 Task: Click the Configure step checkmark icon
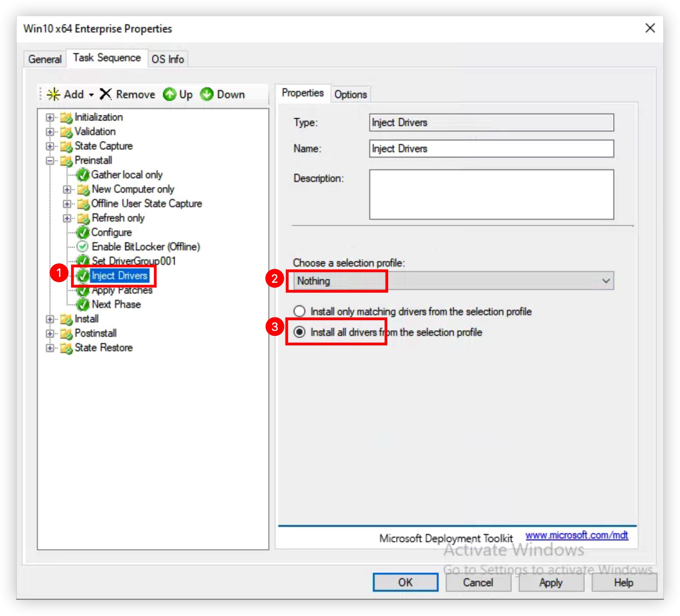[83, 232]
